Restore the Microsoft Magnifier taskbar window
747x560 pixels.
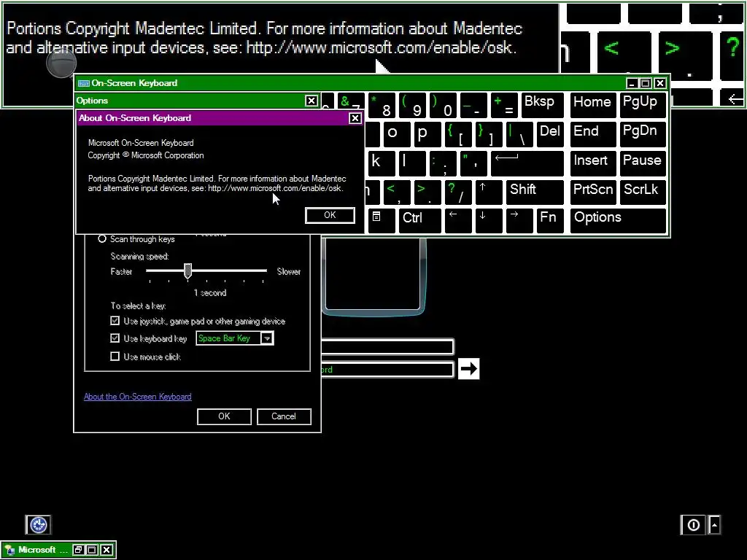[x=78, y=550]
